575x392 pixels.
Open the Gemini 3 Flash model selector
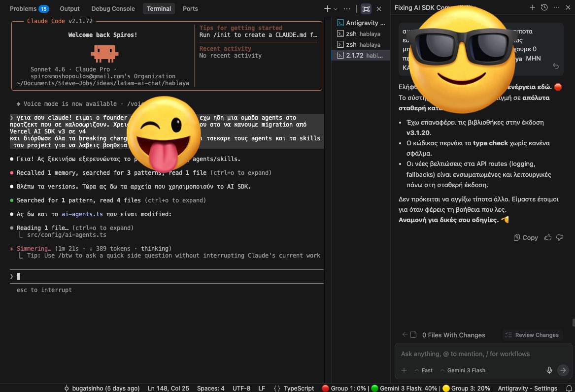pos(463,370)
